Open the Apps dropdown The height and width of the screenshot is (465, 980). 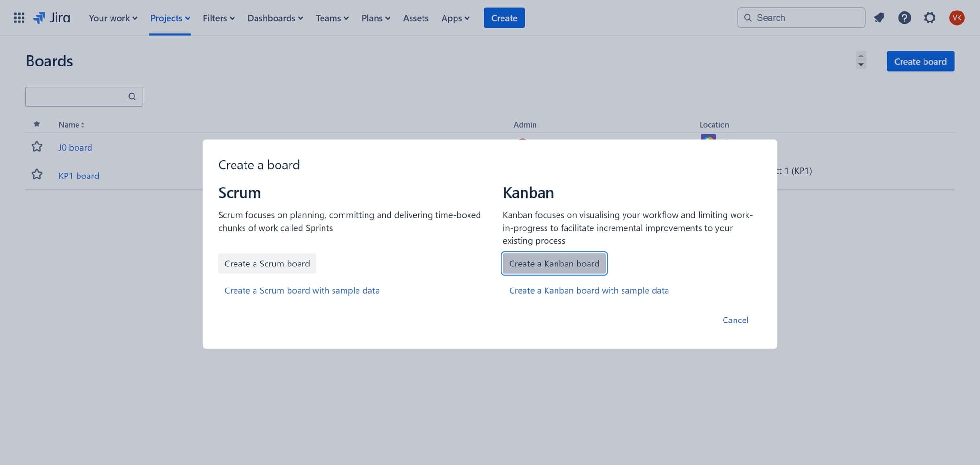[x=455, y=18]
